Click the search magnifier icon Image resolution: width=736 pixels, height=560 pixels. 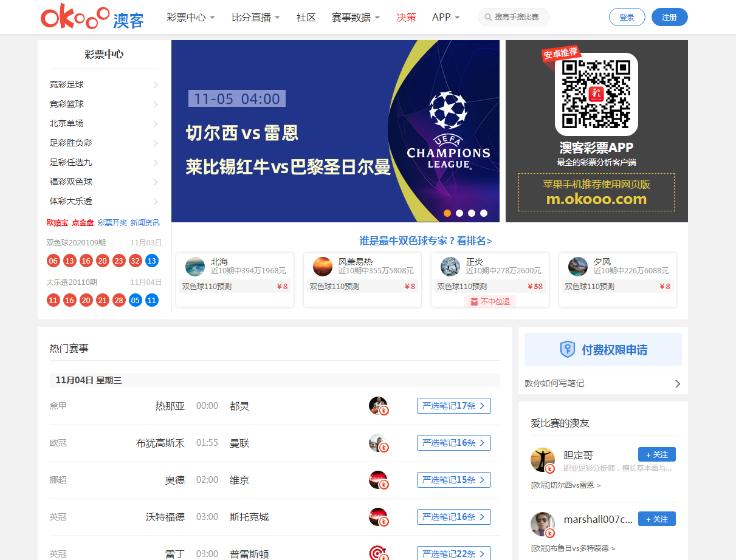coord(487,18)
